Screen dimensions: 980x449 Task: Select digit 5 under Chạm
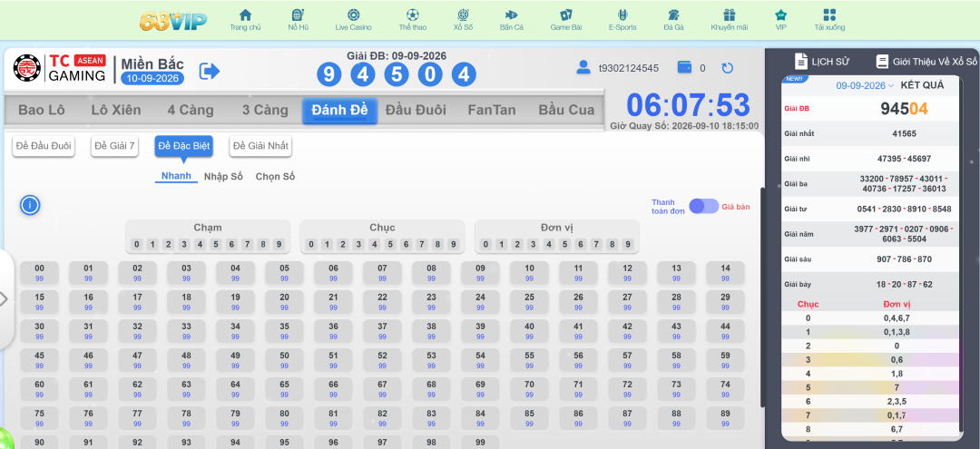click(216, 244)
